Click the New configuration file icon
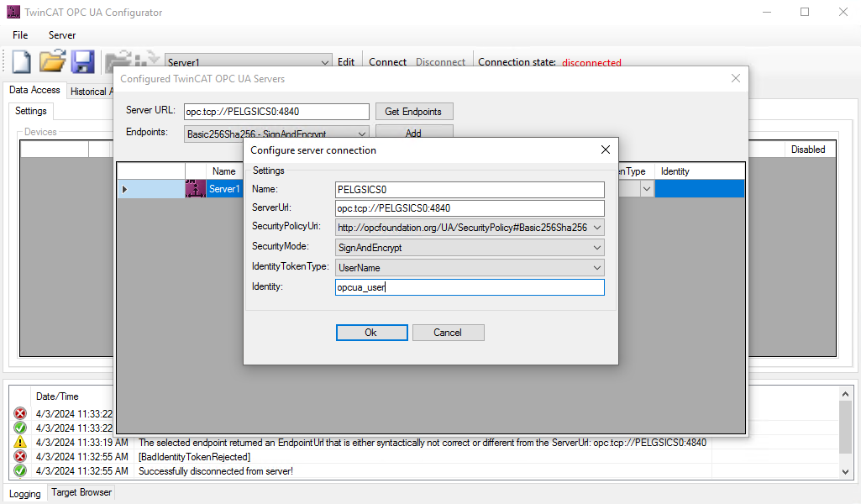The height and width of the screenshot is (504, 861). pos(20,61)
